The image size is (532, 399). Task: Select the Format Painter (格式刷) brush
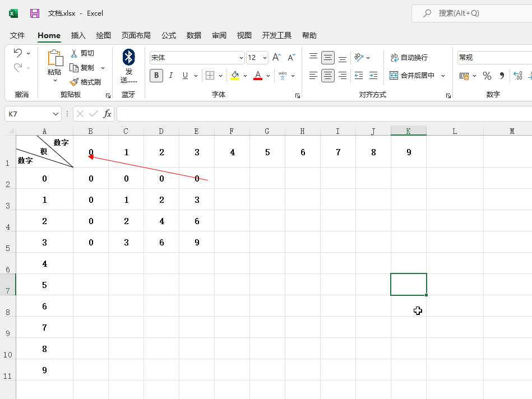(74, 82)
